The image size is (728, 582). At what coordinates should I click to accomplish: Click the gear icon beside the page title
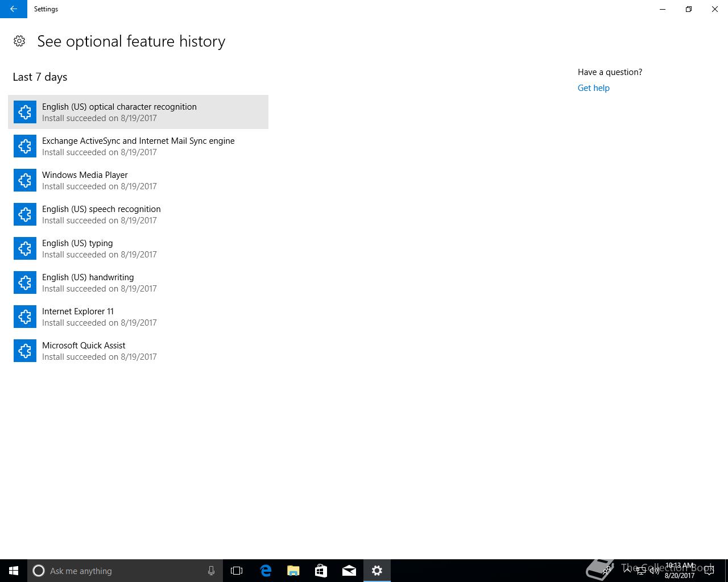pos(19,41)
